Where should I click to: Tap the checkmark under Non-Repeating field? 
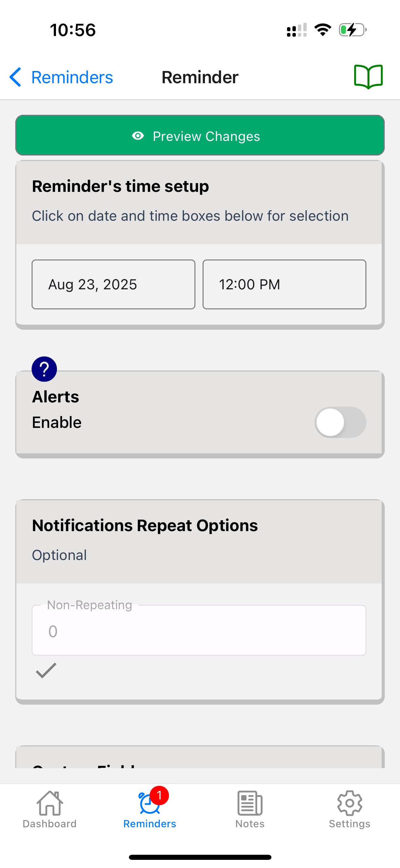[46, 670]
